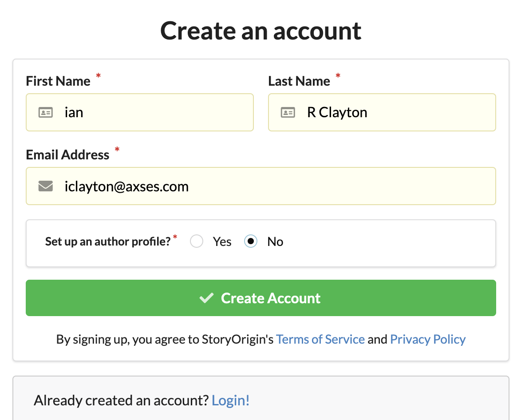Click the 'Yes' option label text
This screenshot has height=420, width=529.
222,242
